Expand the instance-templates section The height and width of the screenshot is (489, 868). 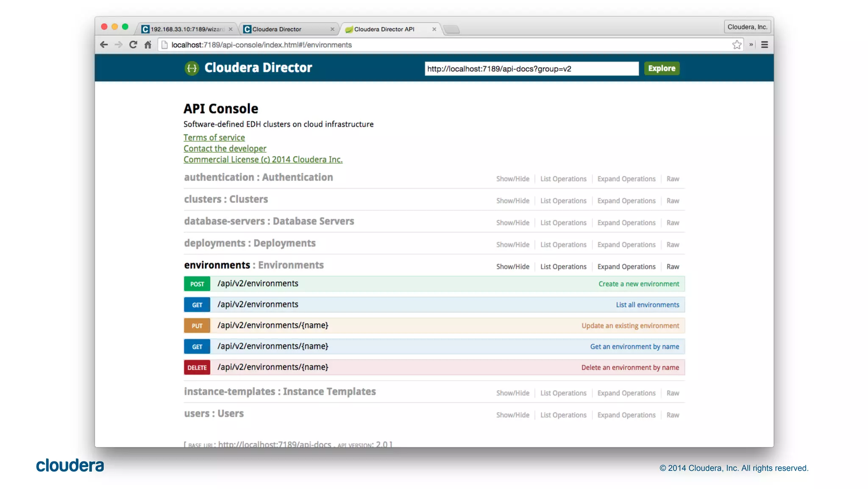[280, 391]
